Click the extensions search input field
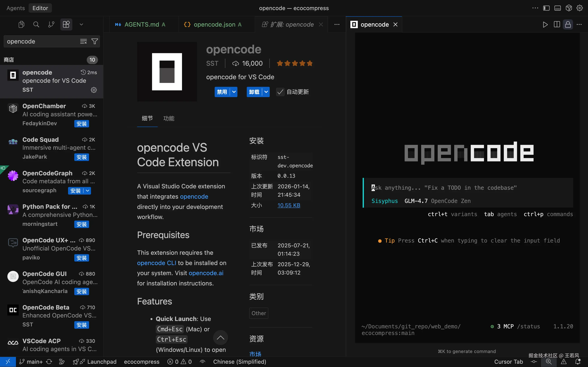The image size is (588, 367). [x=41, y=42]
